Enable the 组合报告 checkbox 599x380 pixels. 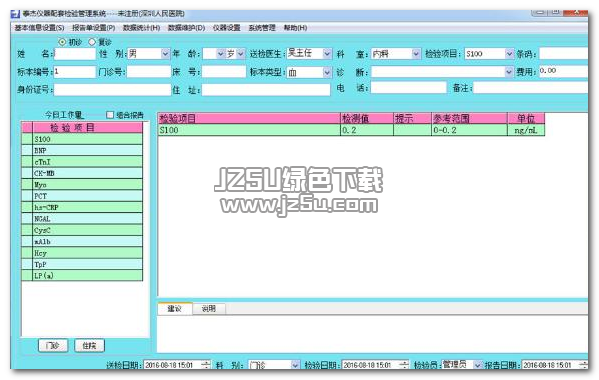pyautogui.click(x=110, y=115)
